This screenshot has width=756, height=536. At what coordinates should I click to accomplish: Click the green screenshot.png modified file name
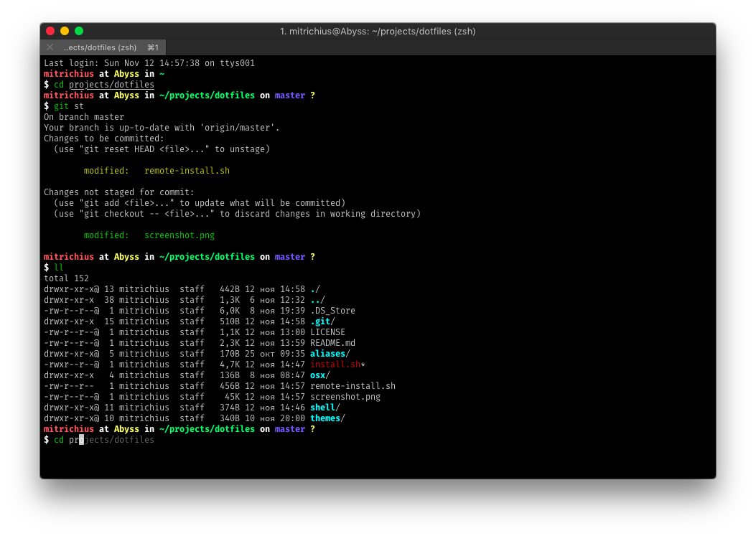pos(179,235)
